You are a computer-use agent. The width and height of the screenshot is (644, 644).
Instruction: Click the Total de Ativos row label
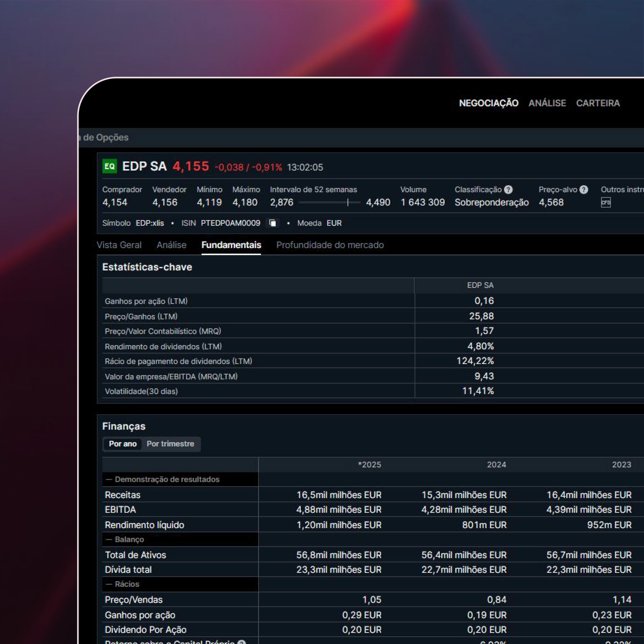[x=136, y=555]
